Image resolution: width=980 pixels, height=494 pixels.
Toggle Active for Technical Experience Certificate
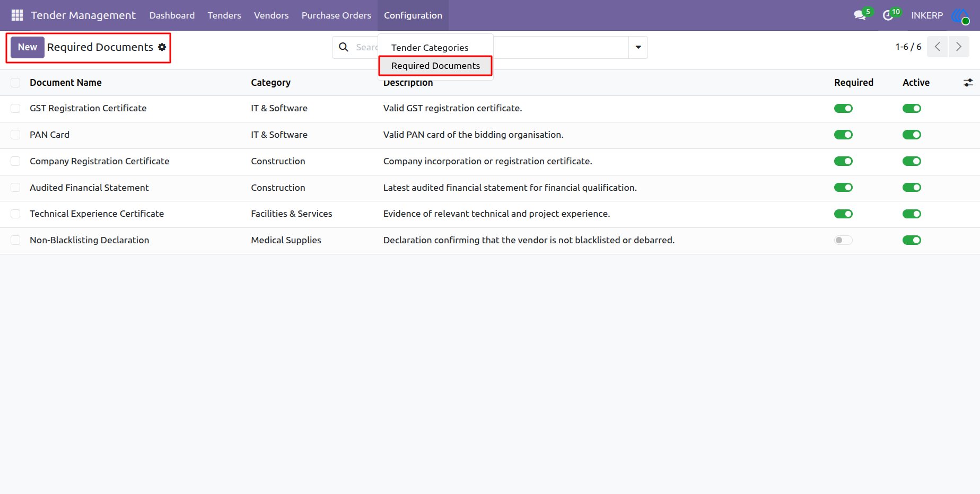tap(912, 214)
